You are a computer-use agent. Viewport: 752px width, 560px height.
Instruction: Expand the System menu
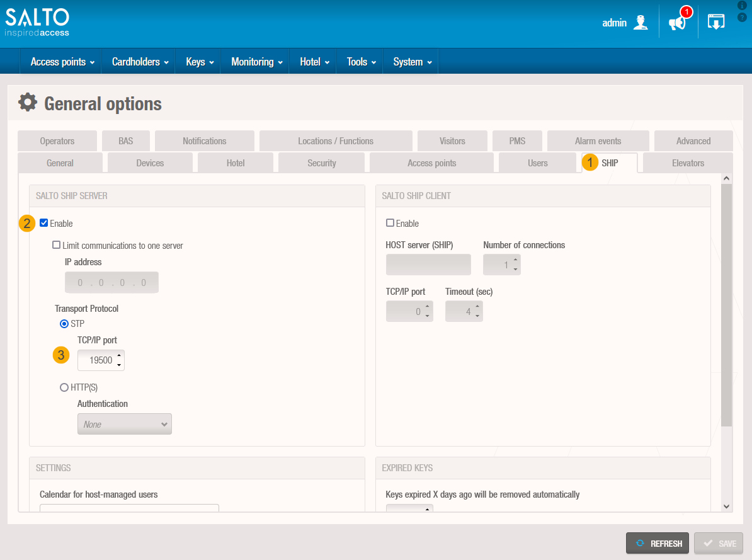(412, 62)
